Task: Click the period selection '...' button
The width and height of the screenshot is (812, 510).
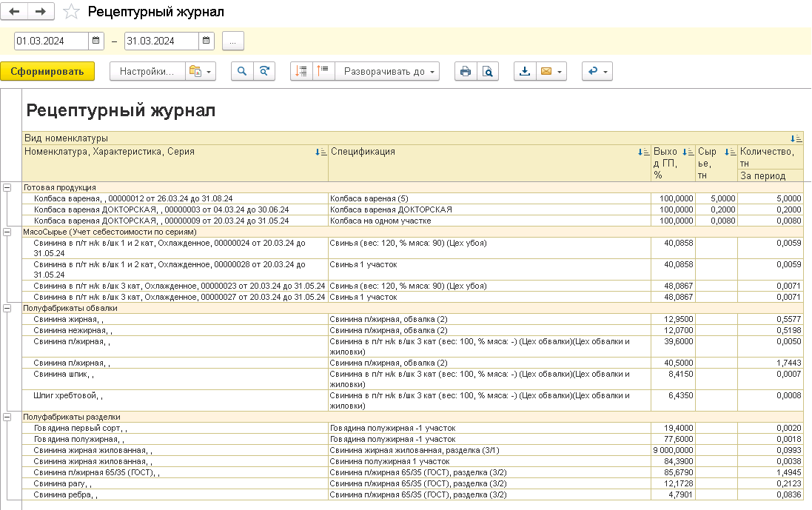Action: point(232,41)
